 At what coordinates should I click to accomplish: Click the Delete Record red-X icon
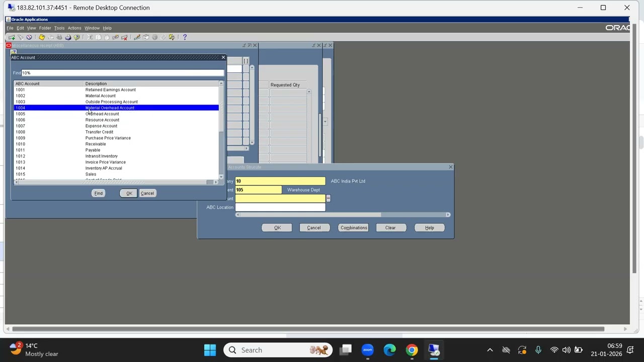[x=124, y=37]
